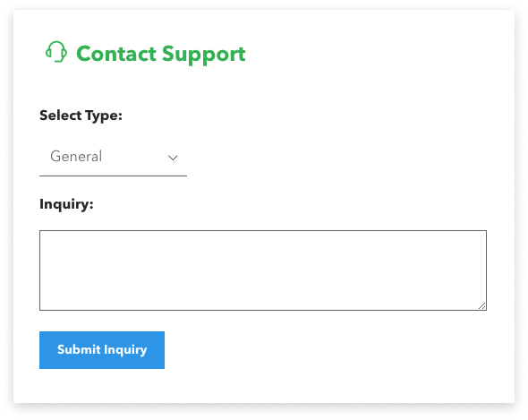Expand the General type combo box

tap(113, 157)
